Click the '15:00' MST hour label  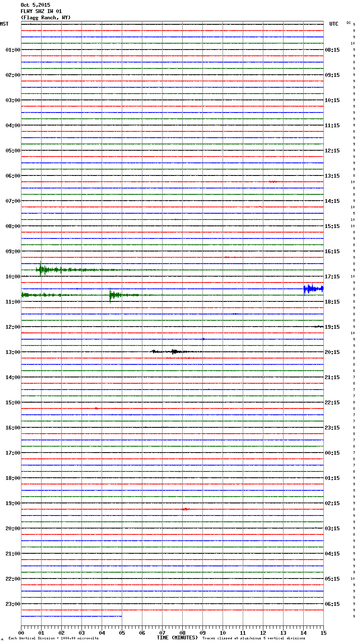pos(13,403)
